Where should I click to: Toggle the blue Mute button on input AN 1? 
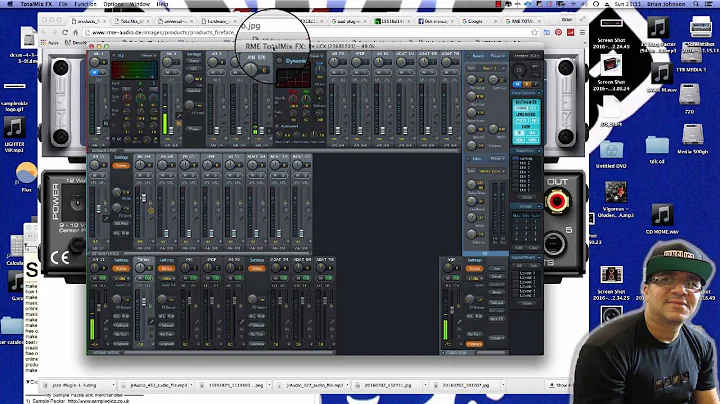(95, 73)
